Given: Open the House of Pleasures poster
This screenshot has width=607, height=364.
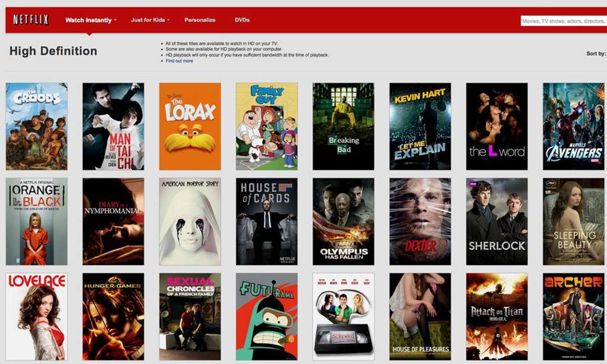Looking at the screenshot, I should coord(420,316).
